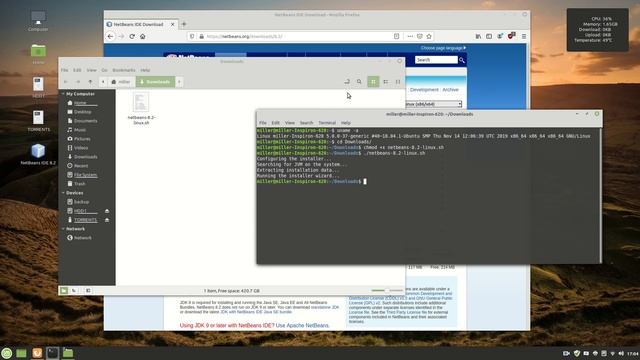Open Search menu in terminal window
Viewport: 640px width, 360px height.
[307, 123]
